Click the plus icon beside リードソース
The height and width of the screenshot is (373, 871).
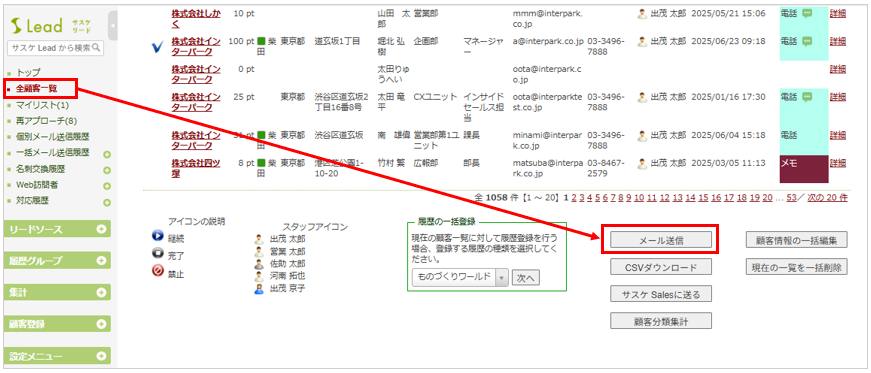point(101,229)
